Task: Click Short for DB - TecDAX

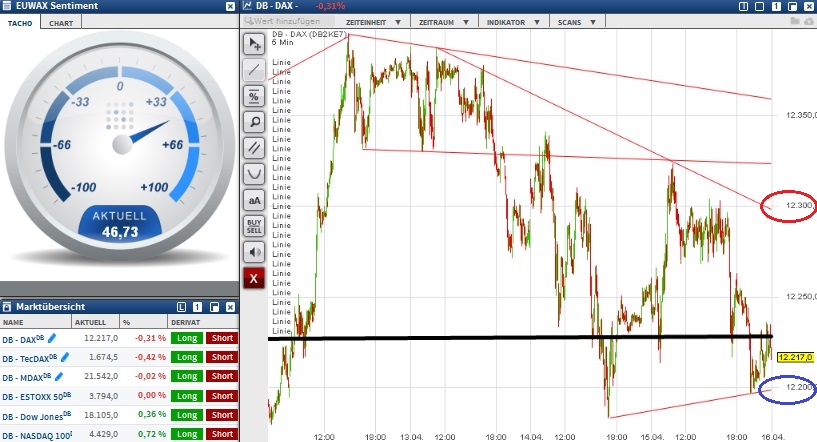Action: [x=222, y=357]
